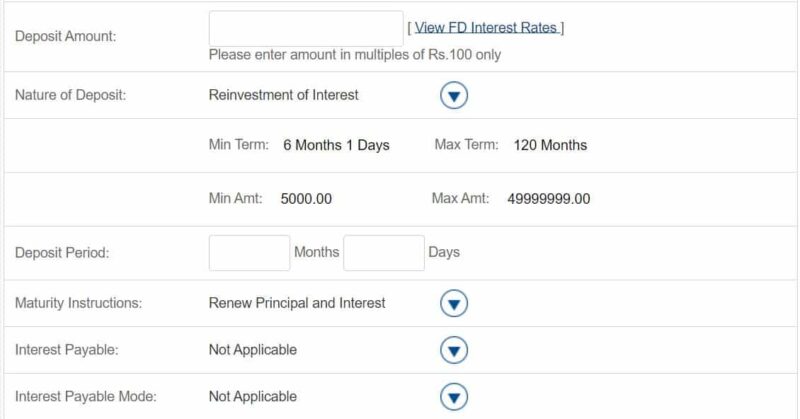This screenshot has width=800, height=419.
Task: Select the Months input box for Deposit Period
Action: [x=249, y=253]
